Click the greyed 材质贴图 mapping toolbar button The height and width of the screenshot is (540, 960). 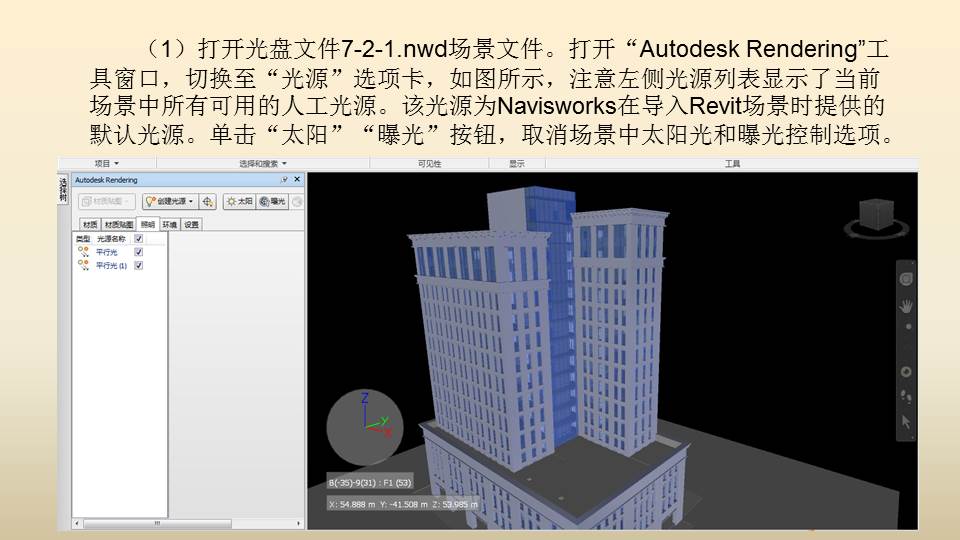click(x=107, y=201)
